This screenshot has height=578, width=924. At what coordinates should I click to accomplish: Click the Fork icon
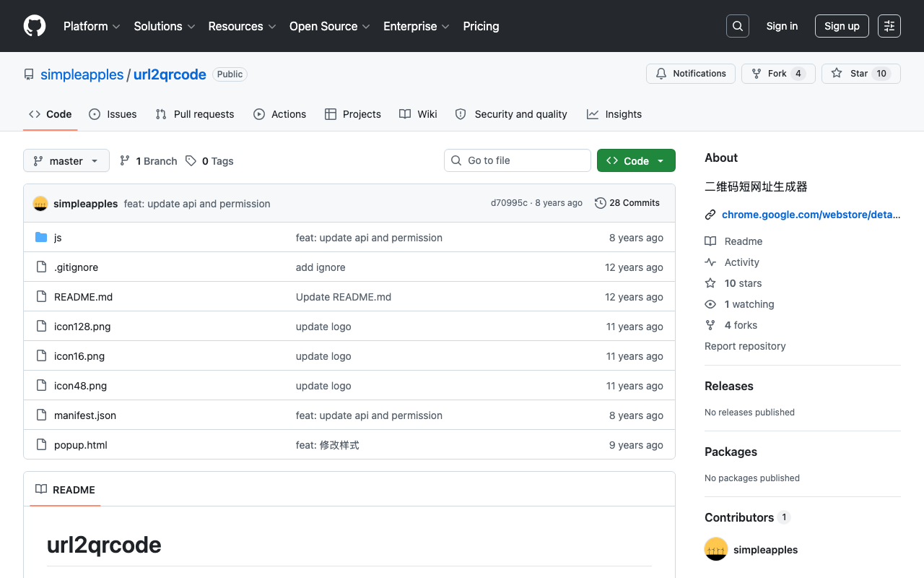(x=757, y=74)
